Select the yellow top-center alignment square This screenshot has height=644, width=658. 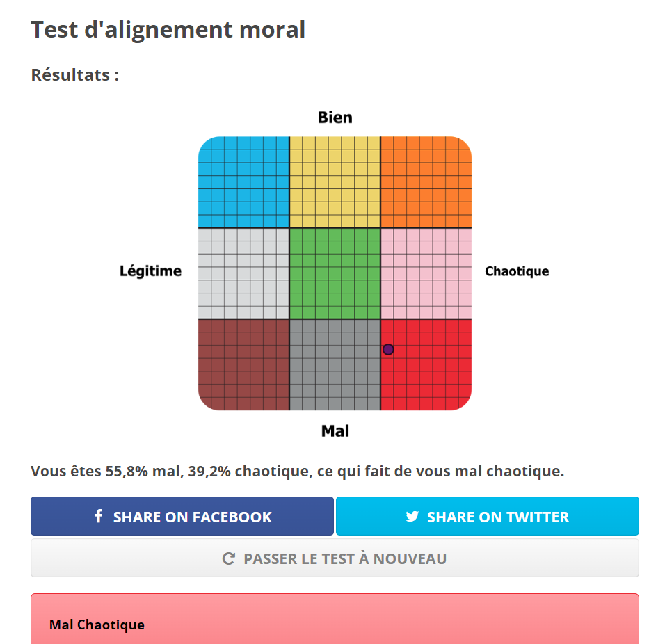tap(335, 182)
